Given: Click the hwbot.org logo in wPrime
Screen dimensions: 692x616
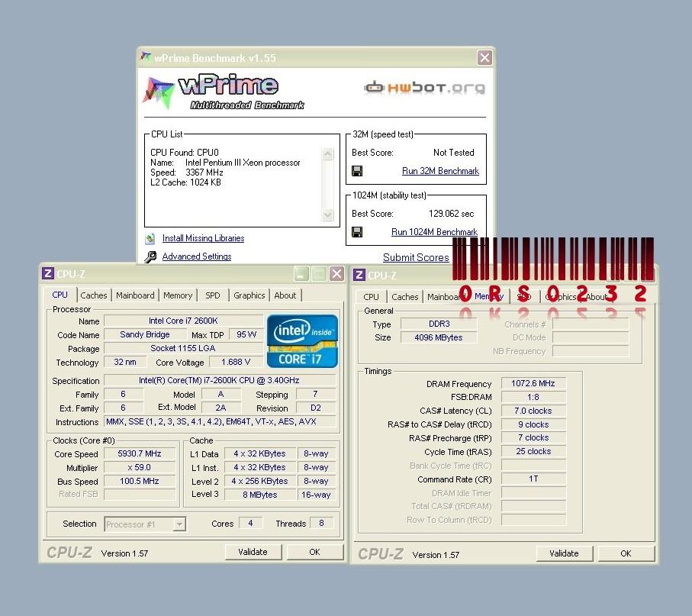Looking at the screenshot, I should [424, 88].
